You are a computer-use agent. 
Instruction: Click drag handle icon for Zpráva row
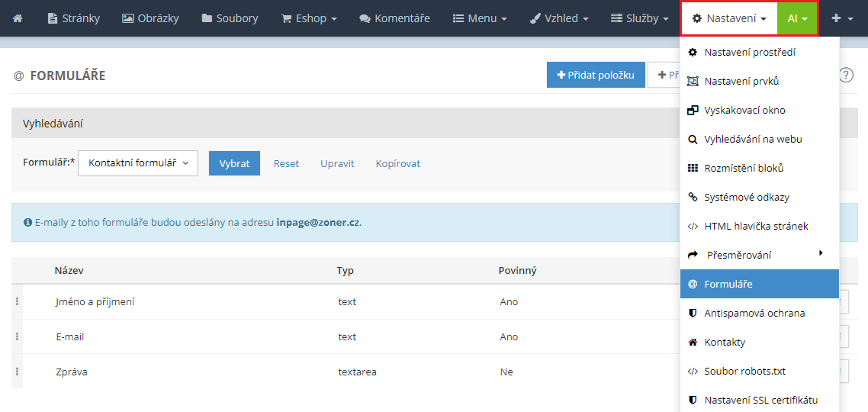[17, 372]
